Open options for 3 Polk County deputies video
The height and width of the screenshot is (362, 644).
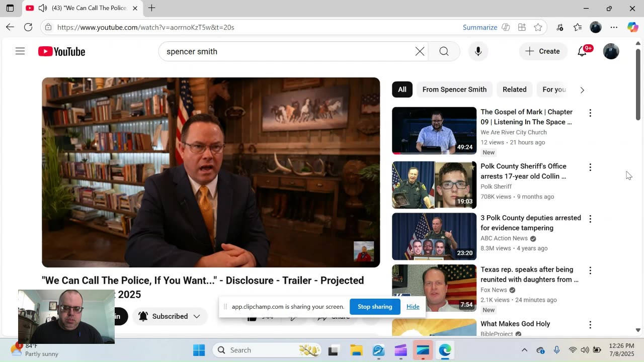coord(590,219)
